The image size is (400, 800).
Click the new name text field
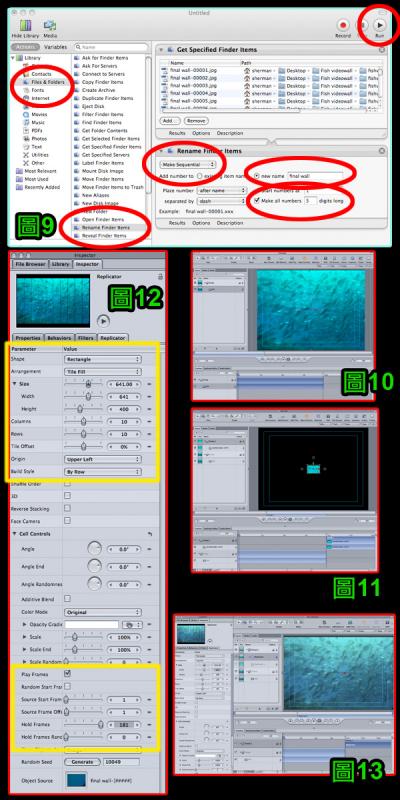(315, 176)
